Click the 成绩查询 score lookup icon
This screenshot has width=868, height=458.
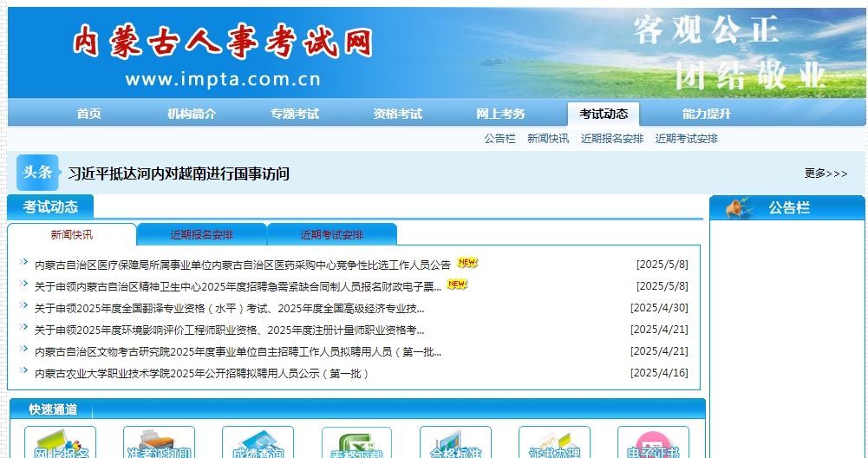tap(258, 442)
